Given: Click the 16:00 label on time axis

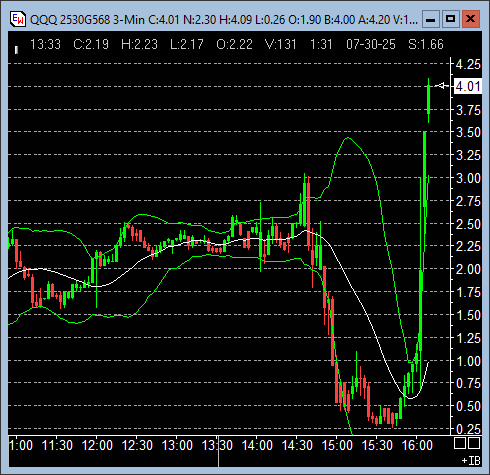Looking at the screenshot, I should click(417, 445).
